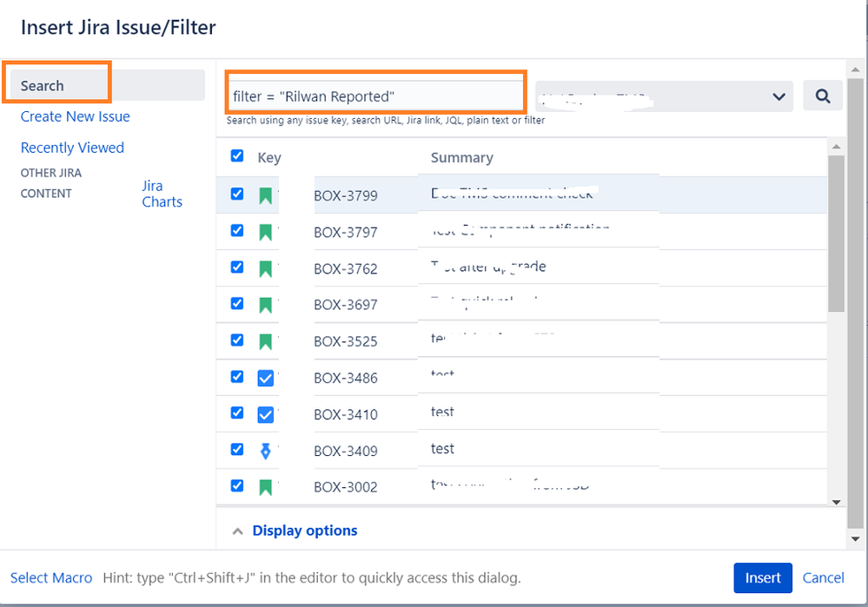868x607 pixels.
Task: Uncheck the BOX-3797 row checkbox
Action: [x=237, y=230]
